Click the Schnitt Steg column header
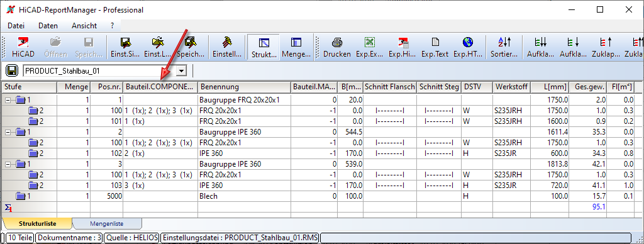The height and width of the screenshot is (244, 644). 438,87
